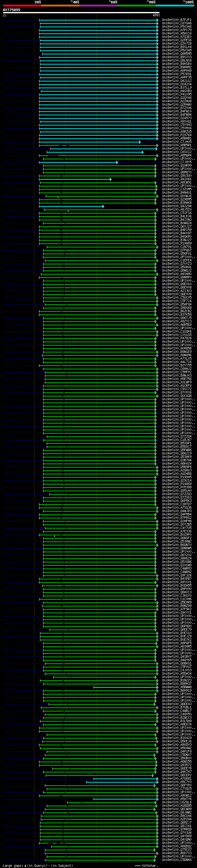Image resolution: width=197 pixels, height=868 pixels.
Task: Click the AV775855 query sequence label
Action: point(11,10)
